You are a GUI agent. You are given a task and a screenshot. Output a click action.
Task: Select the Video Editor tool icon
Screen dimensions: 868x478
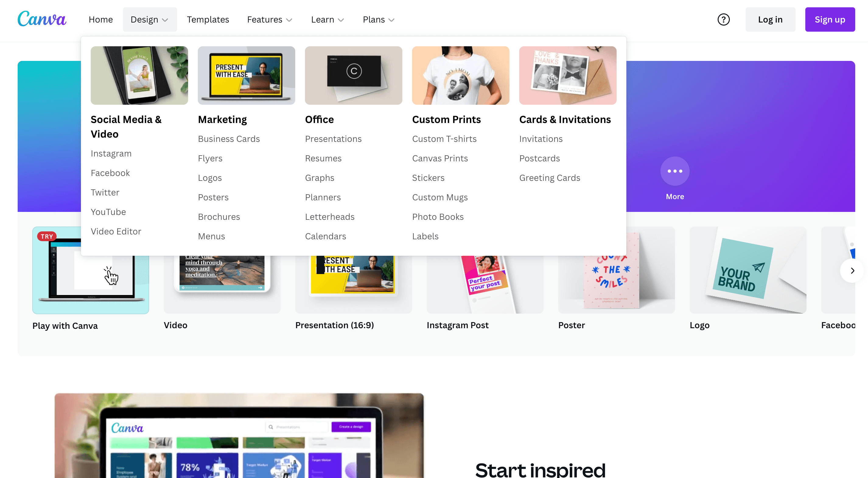pos(116,231)
